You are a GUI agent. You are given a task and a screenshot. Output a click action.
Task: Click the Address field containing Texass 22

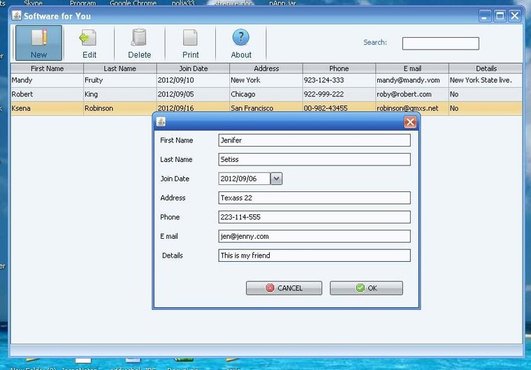[x=314, y=198]
